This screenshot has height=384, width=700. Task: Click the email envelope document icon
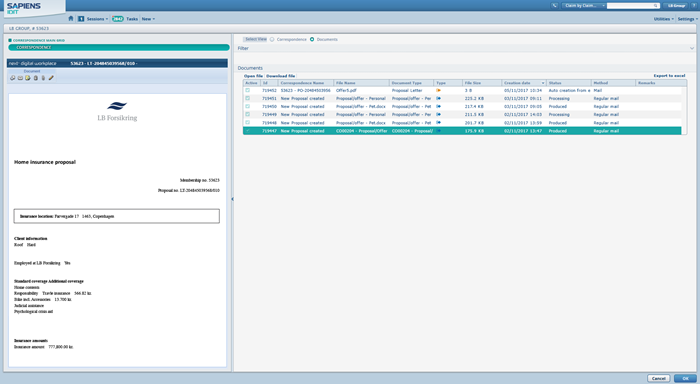20,78
